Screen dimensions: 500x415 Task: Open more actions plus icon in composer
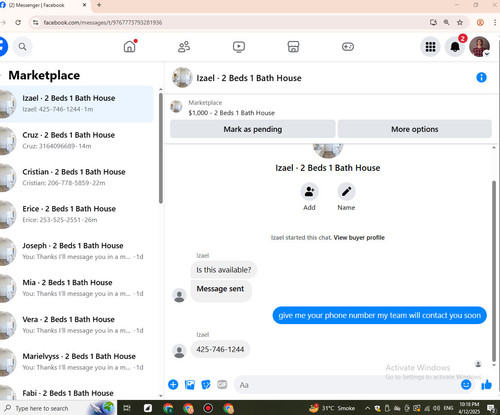click(x=173, y=385)
